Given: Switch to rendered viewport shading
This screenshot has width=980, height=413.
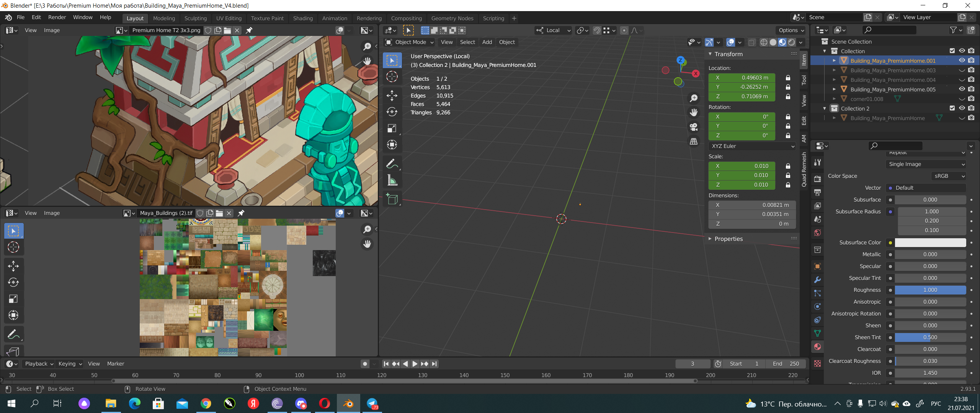Looking at the screenshot, I should click(791, 42).
